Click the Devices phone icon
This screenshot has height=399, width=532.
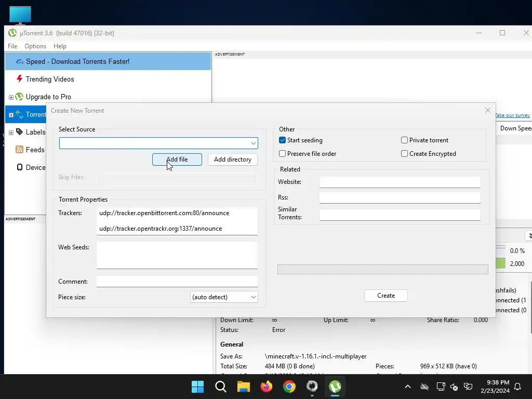point(20,167)
